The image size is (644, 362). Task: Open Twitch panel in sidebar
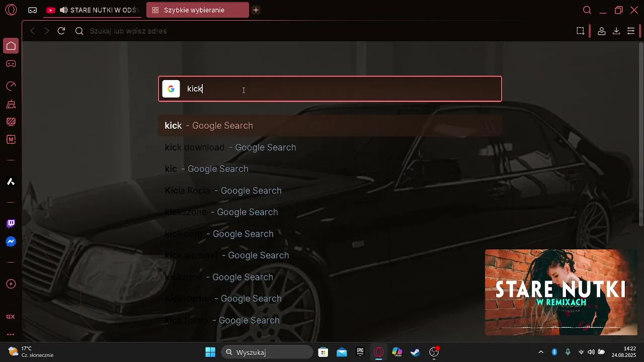[11, 224]
